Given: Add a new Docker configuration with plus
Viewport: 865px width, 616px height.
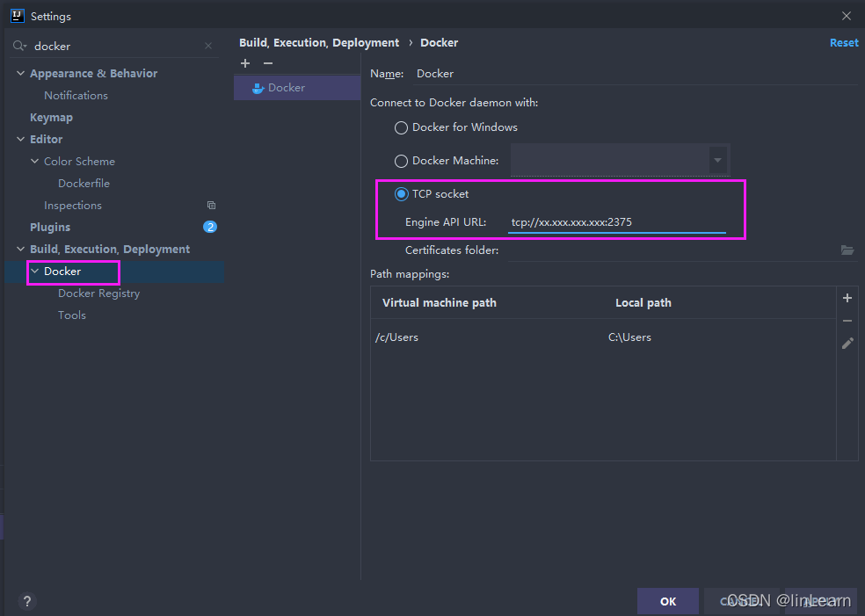Looking at the screenshot, I should (x=245, y=63).
